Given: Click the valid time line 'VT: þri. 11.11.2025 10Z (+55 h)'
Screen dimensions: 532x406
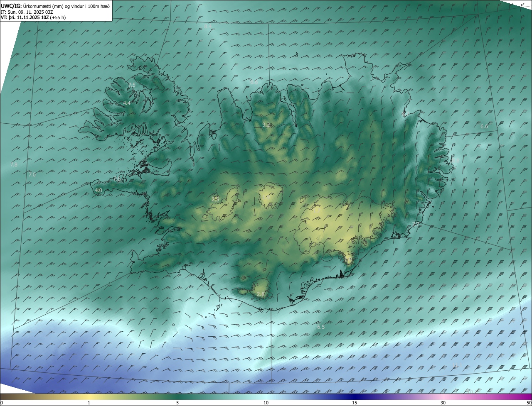Looking at the screenshot, I should tap(33, 17).
